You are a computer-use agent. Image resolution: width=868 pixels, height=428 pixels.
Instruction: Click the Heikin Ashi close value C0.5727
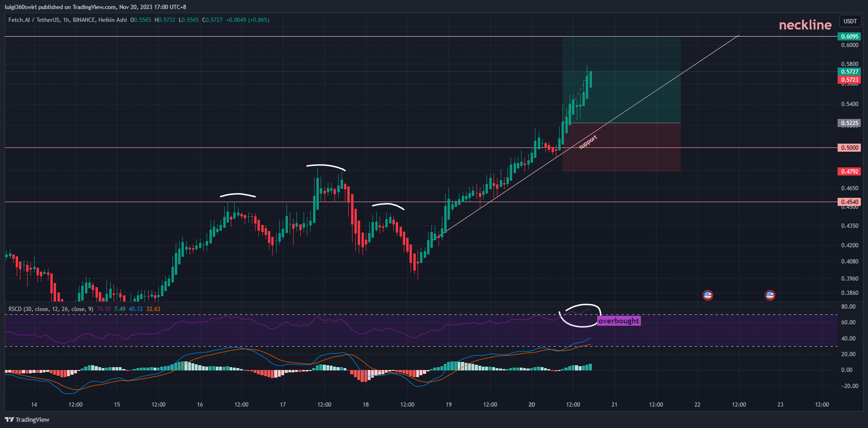point(212,20)
